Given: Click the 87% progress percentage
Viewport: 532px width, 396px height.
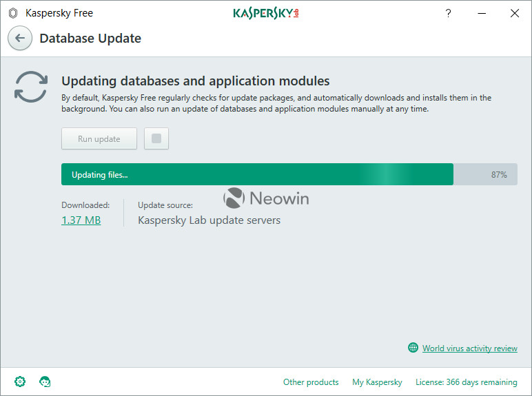Looking at the screenshot, I should (x=499, y=175).
